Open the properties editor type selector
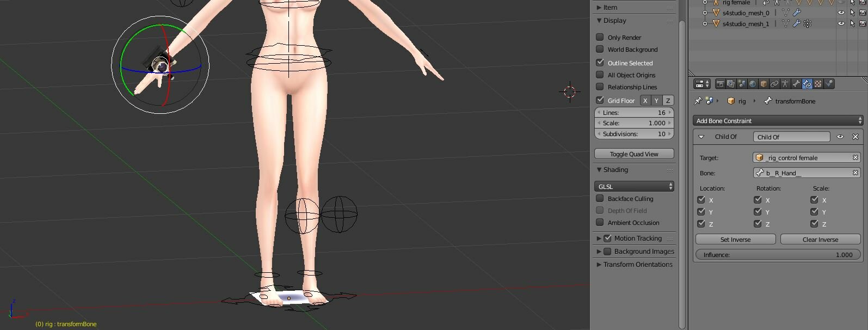The width and height of the screenshot is (868, 330). tap(702, 84)
